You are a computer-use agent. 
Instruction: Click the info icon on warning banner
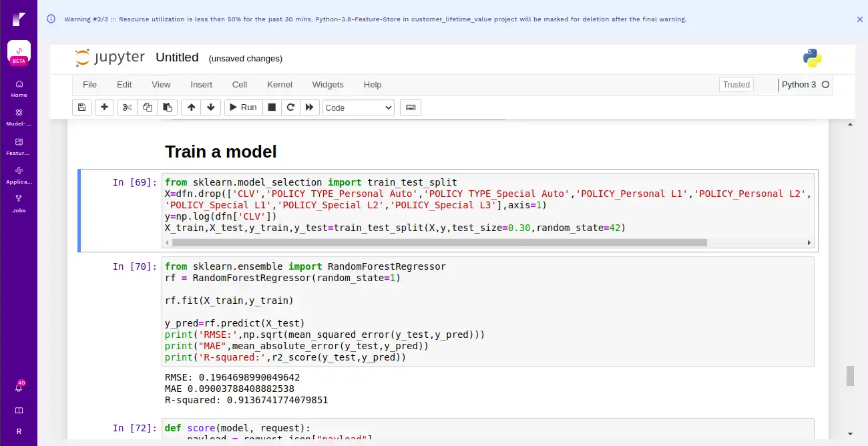pyautogui.click(x=51, y=19)
